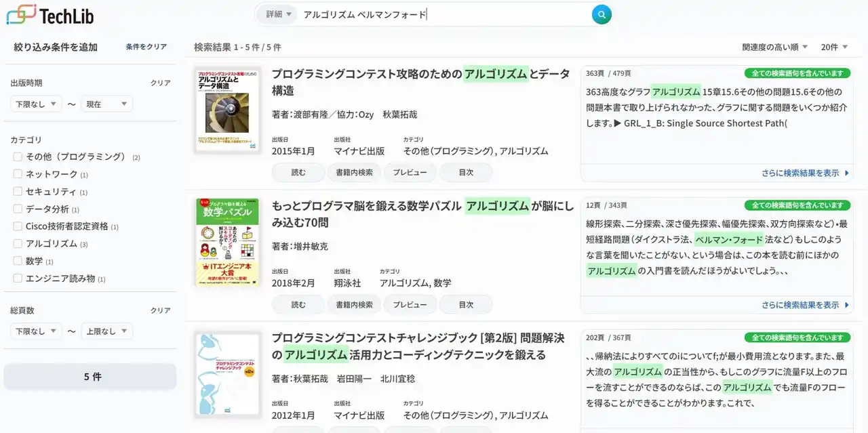
Task: Check the ネットワーク category checkbox
Action: point(18,174)
